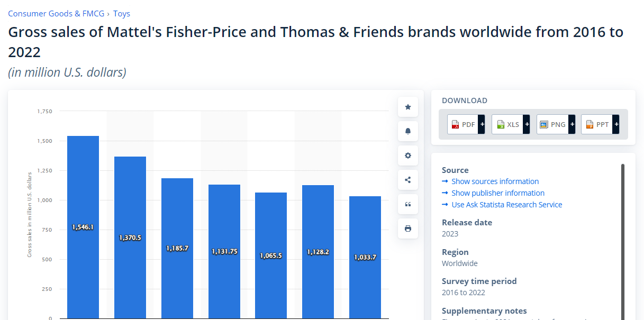Click the Region heading
This screenshot has width=644, height=320.
click(455, 252)
